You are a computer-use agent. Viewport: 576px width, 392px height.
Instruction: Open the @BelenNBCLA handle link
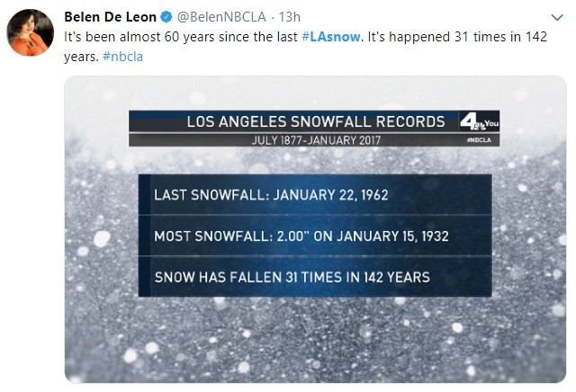[221, 17]
